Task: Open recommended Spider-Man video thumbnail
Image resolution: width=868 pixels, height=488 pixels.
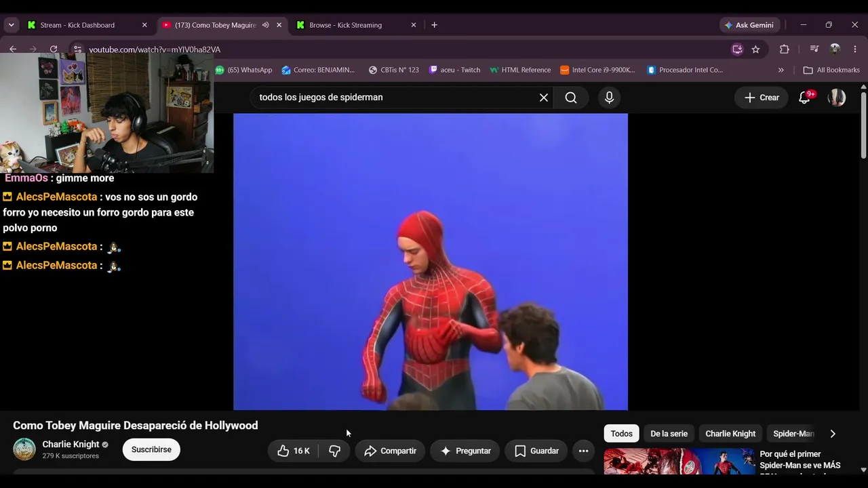Action: pyautogui.click(x=679, y=461)
